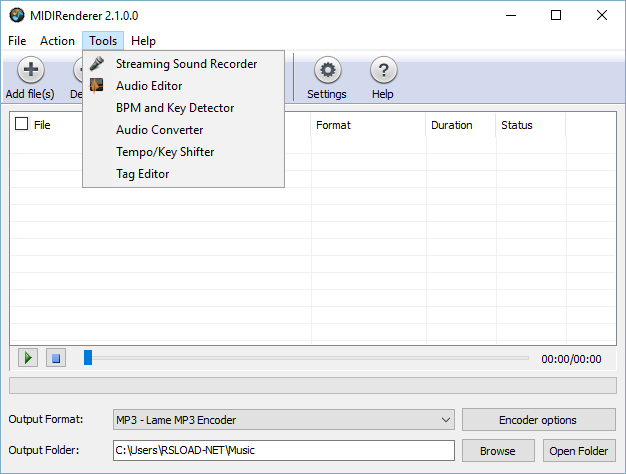Click the Encoder options button
The width and height of the screenshot is (626, 474).
point(539,420)
